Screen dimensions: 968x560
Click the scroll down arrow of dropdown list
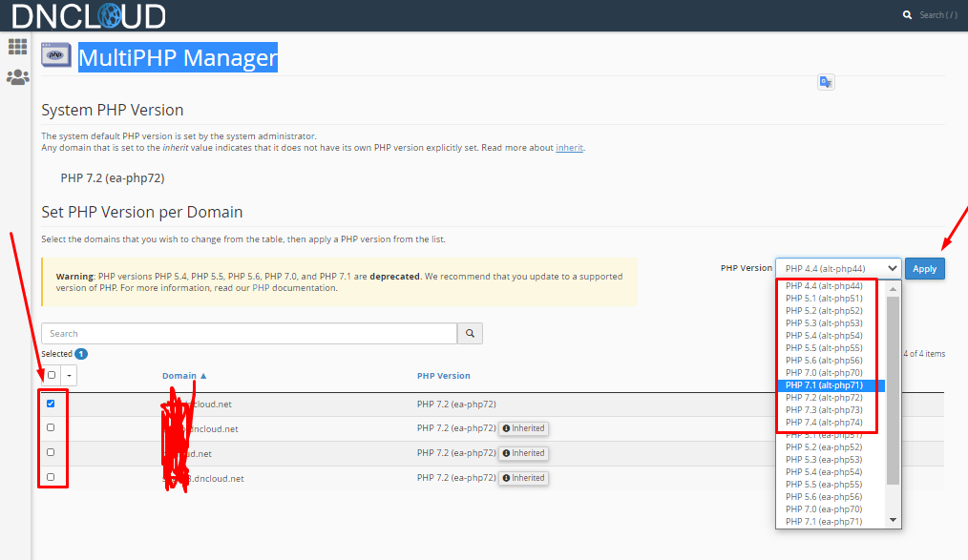tap(893, 521)
